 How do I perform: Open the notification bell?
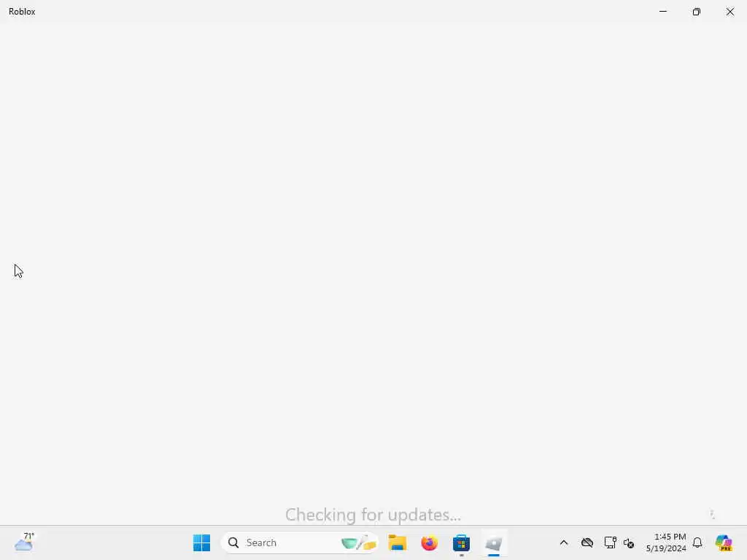697,542
